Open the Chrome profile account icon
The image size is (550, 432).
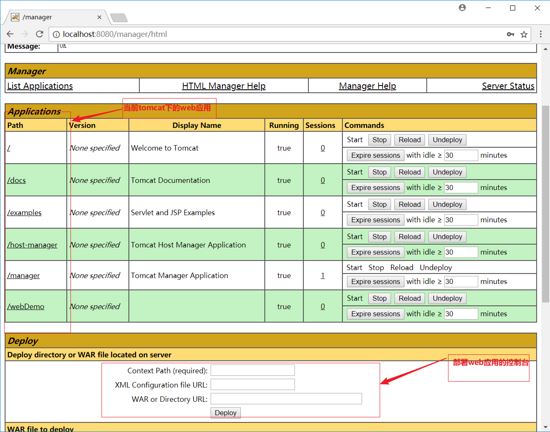pyautogui.click(x=462, y=7)
